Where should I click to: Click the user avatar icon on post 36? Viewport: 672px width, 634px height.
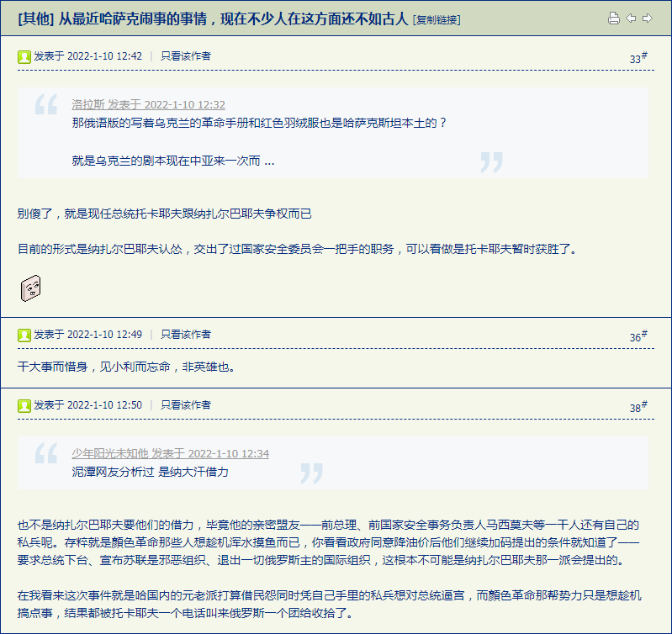[x=24, y=335]
